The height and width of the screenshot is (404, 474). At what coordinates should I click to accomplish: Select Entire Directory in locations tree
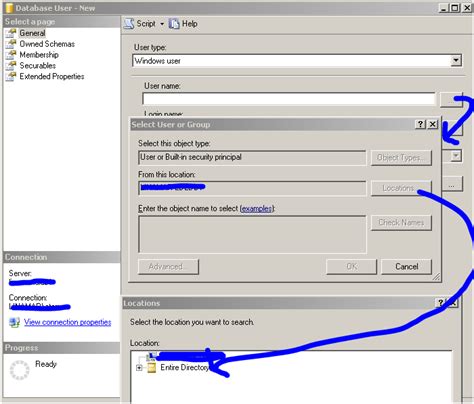(185, 368)
